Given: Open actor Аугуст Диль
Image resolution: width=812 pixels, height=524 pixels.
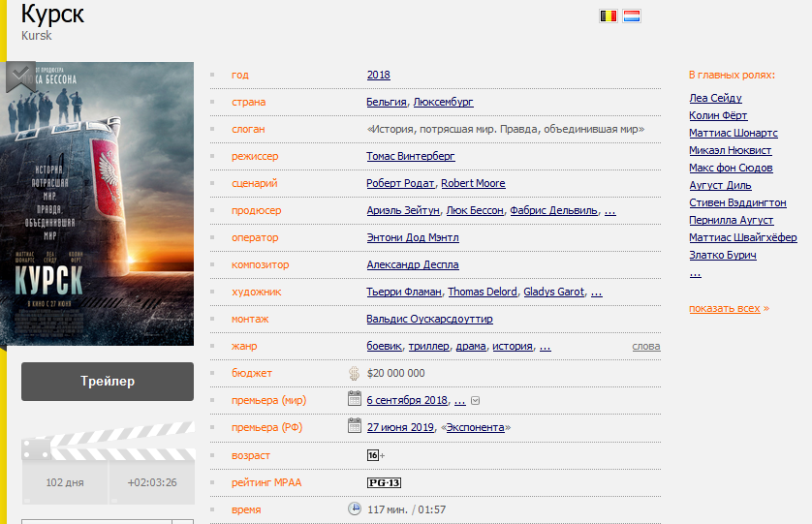Looking at the screenshot, I should (x=720, y=185).
